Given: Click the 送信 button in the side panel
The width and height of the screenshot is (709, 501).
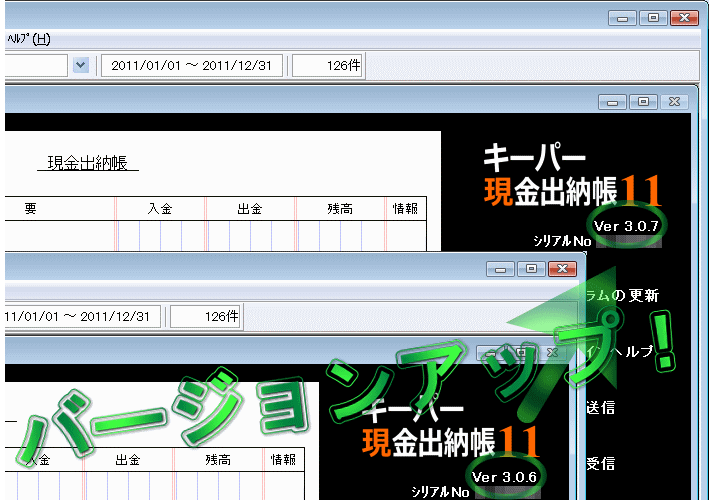Looking at the screenshot, I should (600, 407).
